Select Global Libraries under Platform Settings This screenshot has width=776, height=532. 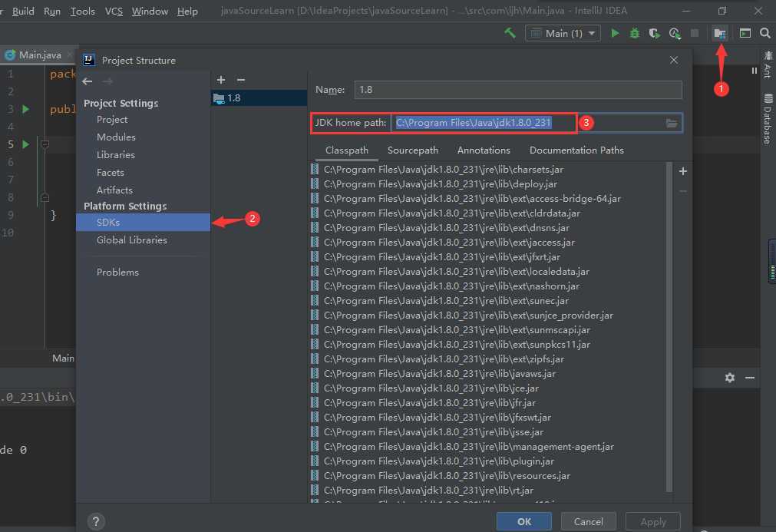132,240
